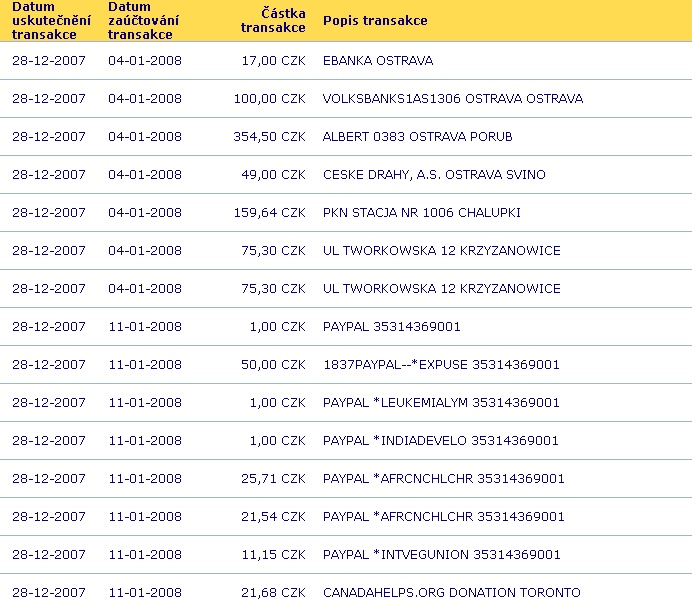Select CANADAHELPS.ORG DONATION TORONTO description
Image resolution: width=692 pixels, height=608 pixels.
click(451, 592)
